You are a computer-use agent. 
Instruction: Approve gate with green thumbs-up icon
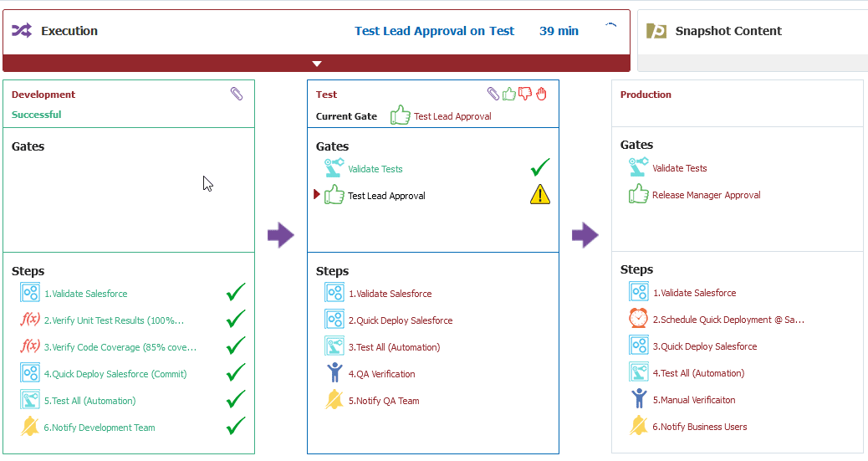508,94
